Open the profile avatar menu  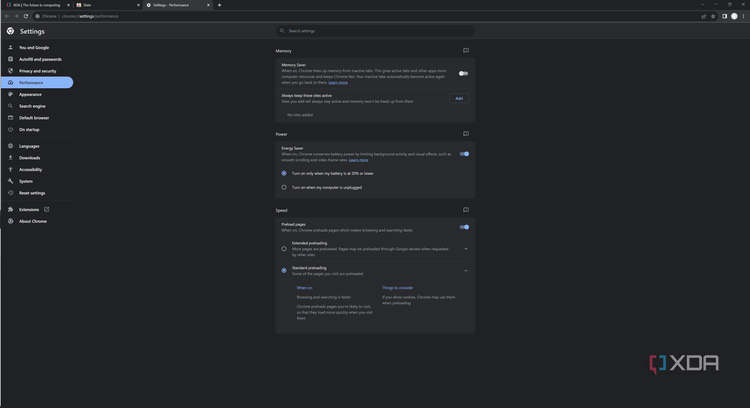click(x=734, y=16)
